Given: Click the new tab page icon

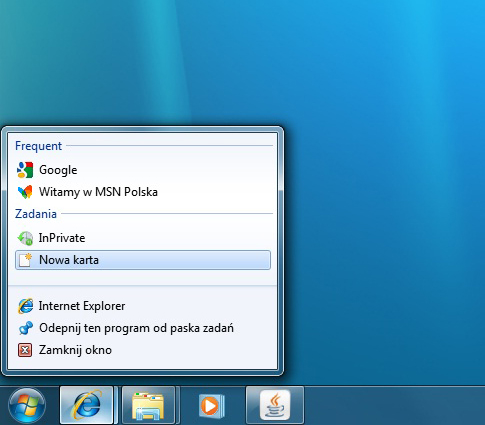Looking at the screenshot, I should point(25,260).
